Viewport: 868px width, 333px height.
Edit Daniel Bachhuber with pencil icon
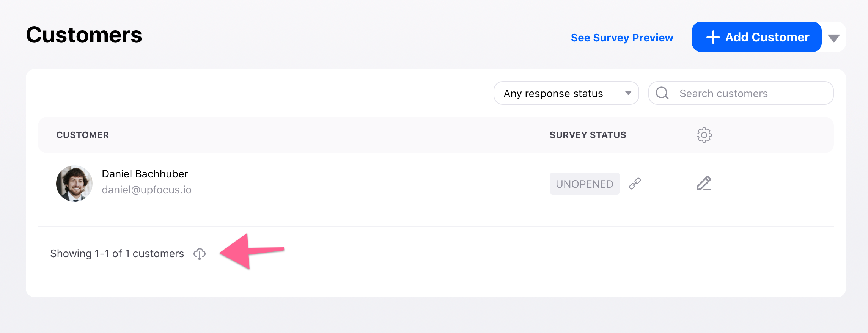tap(704, 184)
